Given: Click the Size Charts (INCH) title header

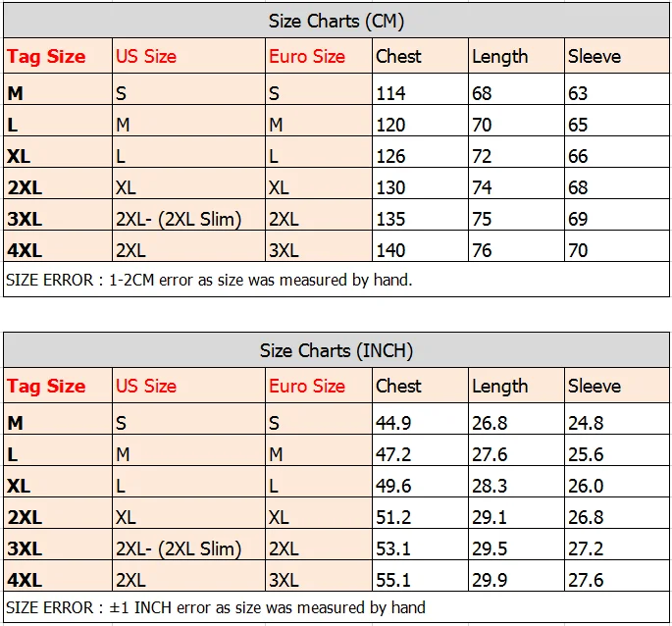Looking at the screenshot, I should pos(336,350).
